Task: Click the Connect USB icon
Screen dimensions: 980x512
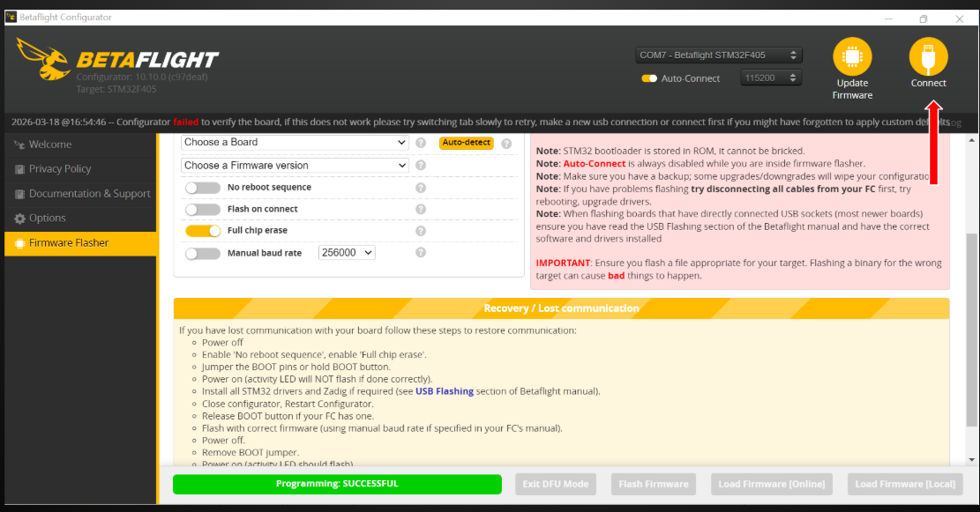Action: [928, 56]
